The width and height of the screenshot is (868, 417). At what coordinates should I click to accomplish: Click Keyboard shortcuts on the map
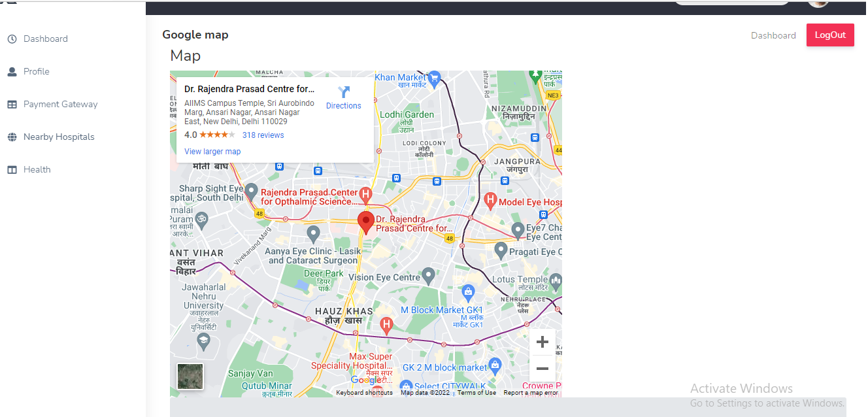364,393
